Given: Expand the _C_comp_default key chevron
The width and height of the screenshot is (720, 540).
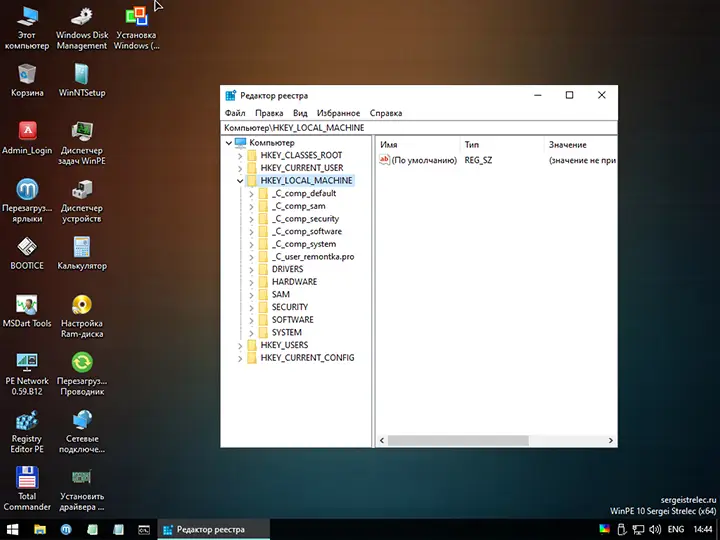Looking at the screenshot, I should pos(251,194).
